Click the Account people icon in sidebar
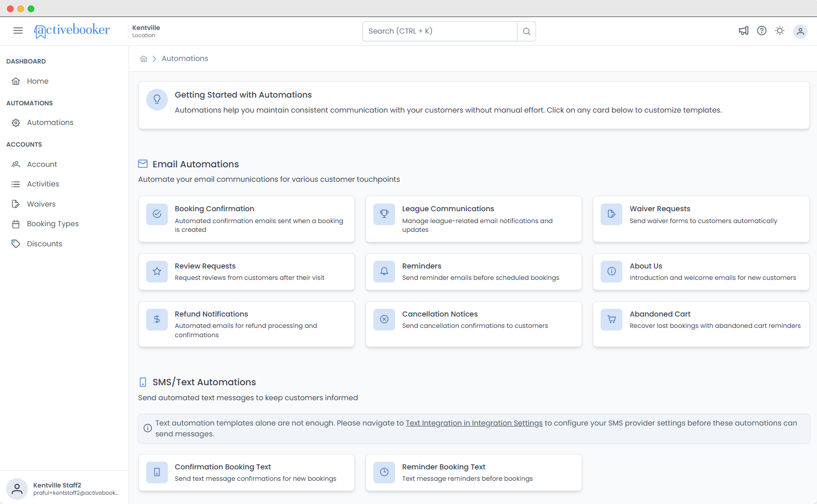 (x=16, y=164)
